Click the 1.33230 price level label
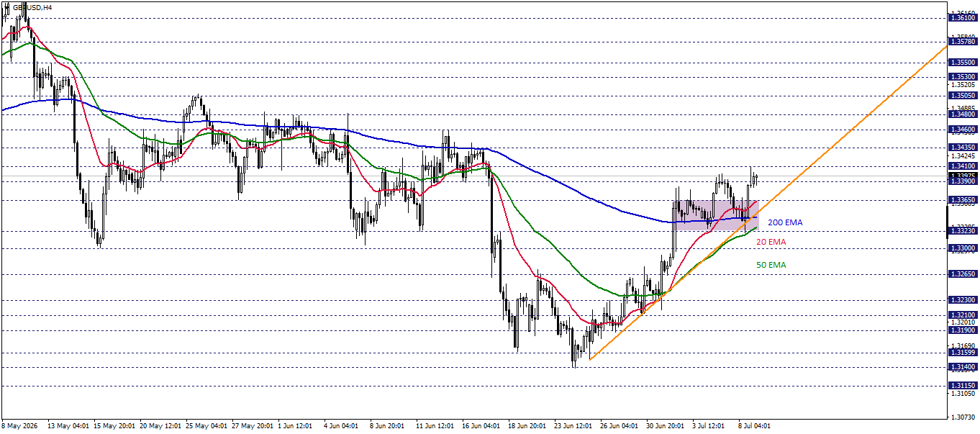The image size is (980, 434). 963,231
